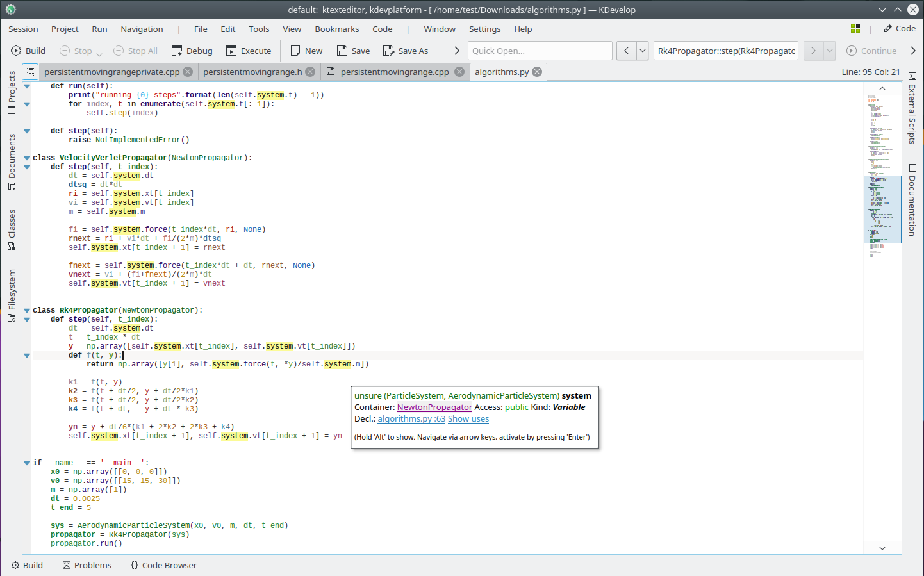The height and width of the screenshot is (576, 924).
Task: Expand the overflow chevron after Continue
Action: click(913, 51)
